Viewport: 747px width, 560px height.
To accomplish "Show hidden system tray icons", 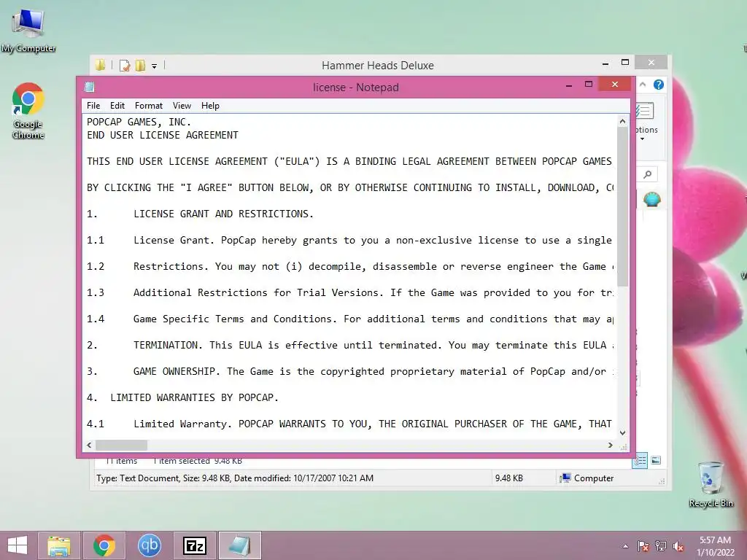I will [625, 546].
